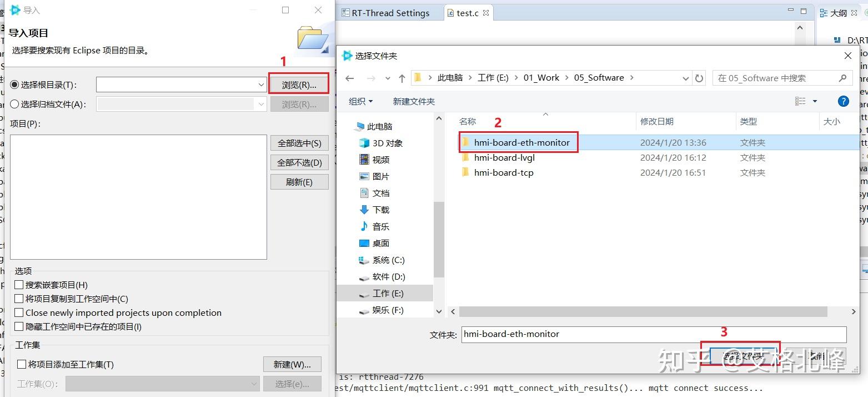Image resolution: width=868 pixels, height=397 pixels.
Task: Click 全部不选(D) button
Action: [299, 162]
